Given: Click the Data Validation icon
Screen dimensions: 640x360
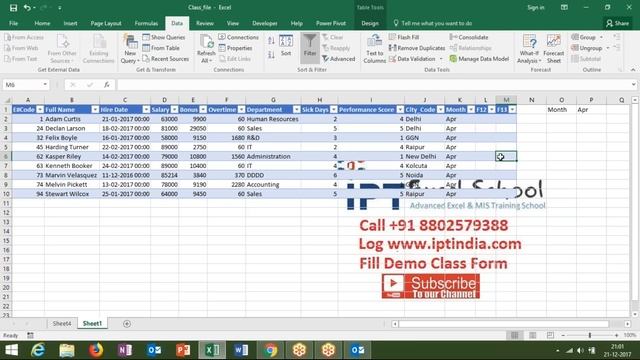Looking at the screenshot, I should coord(392,59).
